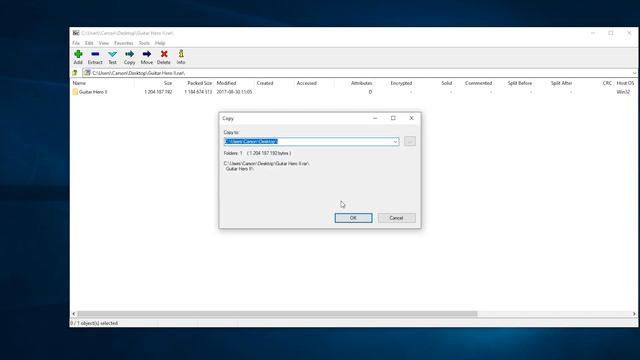Sort by Encrypted column header
This screenshot has height=360, width=640.
pos(401,83)
